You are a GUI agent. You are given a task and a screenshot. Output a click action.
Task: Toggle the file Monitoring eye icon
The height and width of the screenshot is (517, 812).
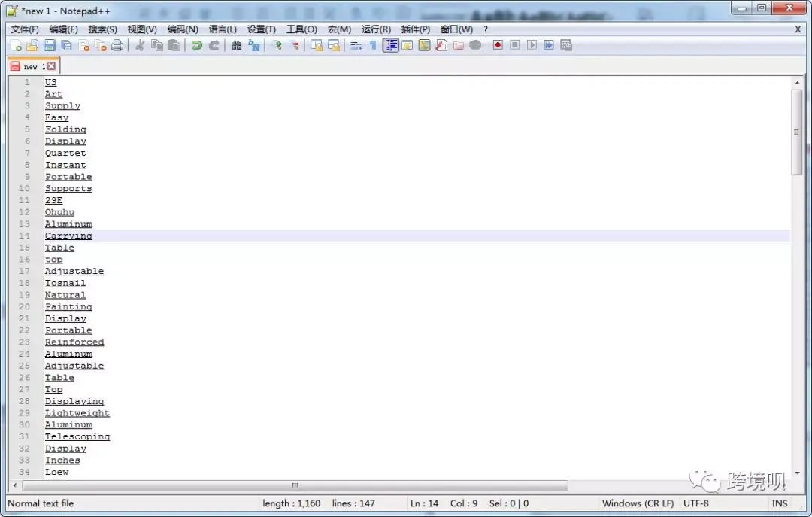(x=475, y=46)
